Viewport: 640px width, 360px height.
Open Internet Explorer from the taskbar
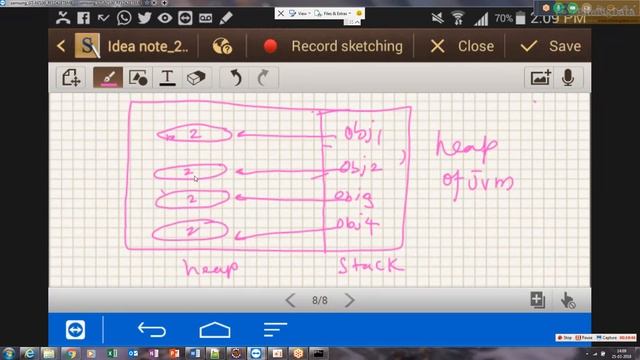tap(29, 353)
